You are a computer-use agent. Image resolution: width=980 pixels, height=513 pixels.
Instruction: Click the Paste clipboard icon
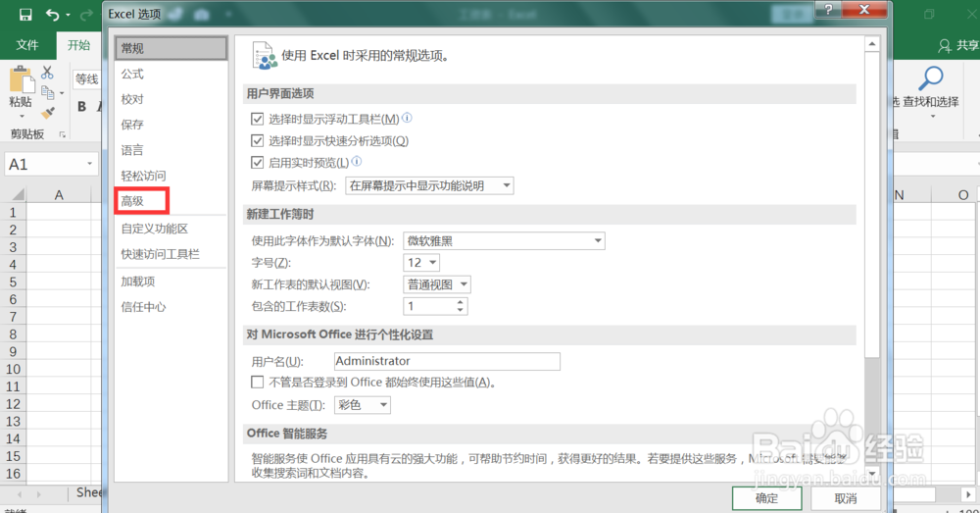[20, 80]
